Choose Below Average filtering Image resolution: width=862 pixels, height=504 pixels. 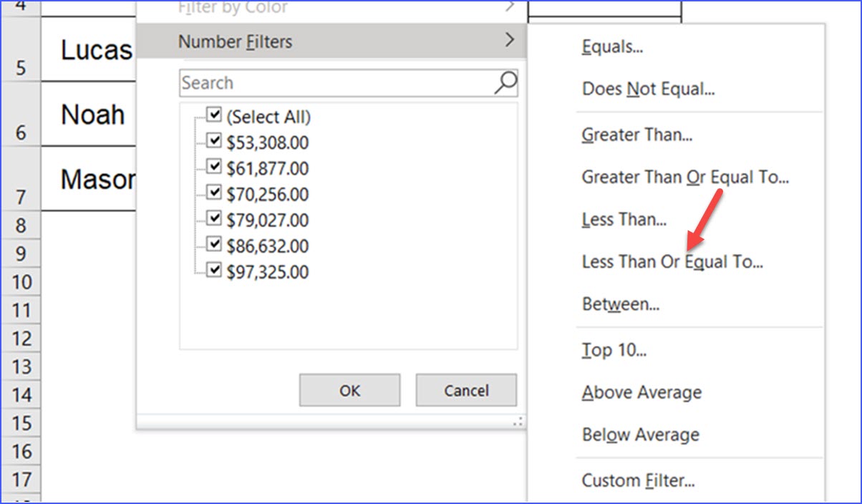click(x=639, y=435)
